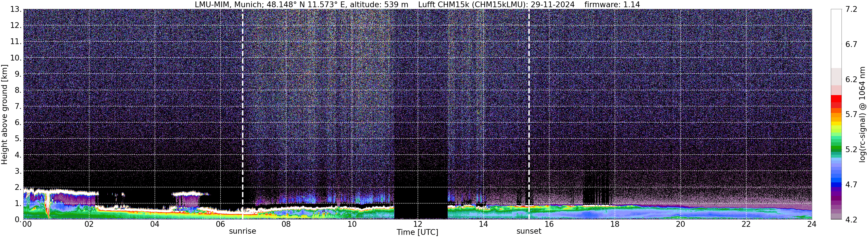The width and height of the screenshot is (868, 238).
Task: Click the height axis tick label '9.'
Action: pyautogui.click(x=18, y=74)
